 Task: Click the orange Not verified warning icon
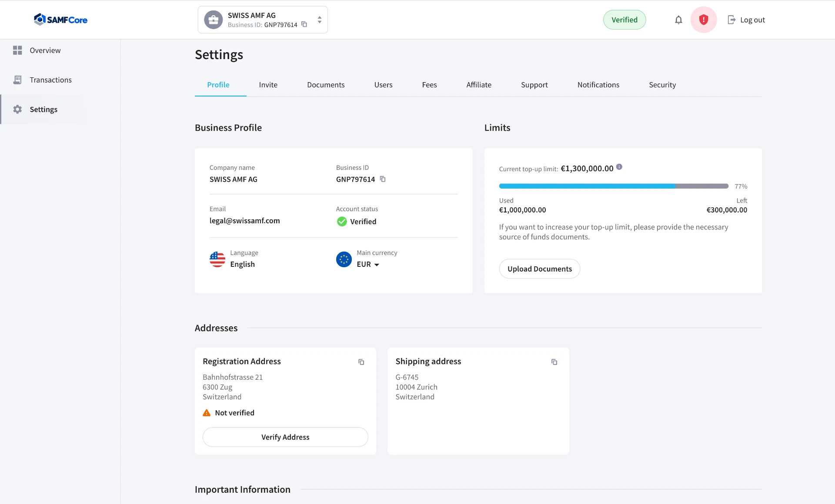coord(207,413)
